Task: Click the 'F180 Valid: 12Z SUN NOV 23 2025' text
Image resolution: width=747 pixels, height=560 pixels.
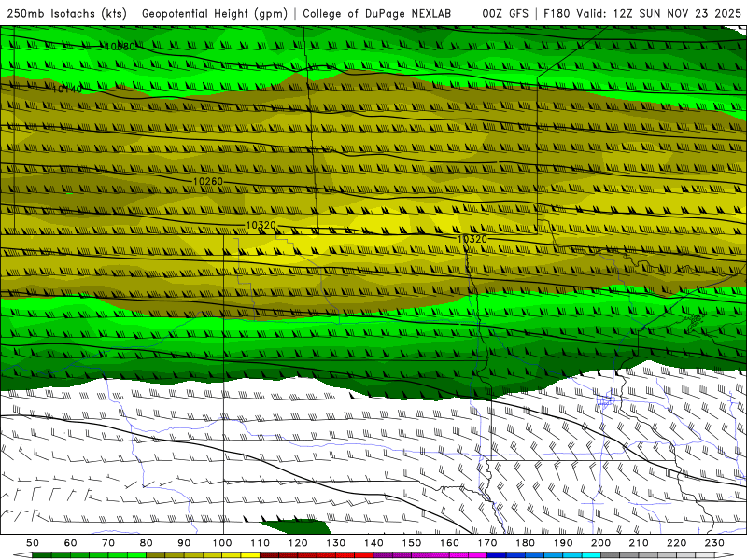Action: [x=642, y=14]
